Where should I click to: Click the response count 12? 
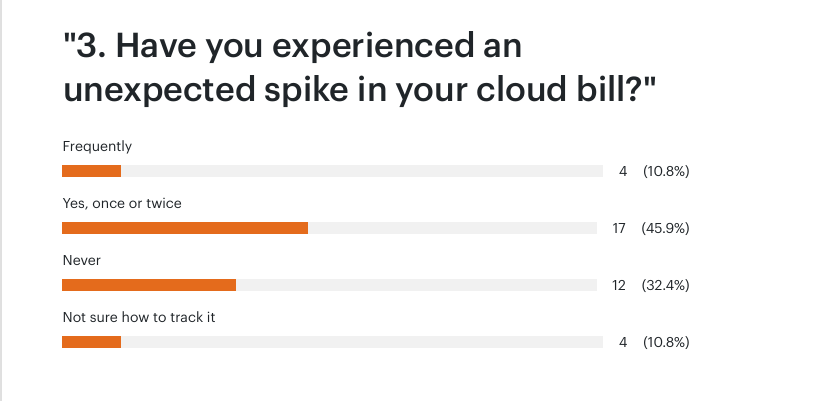pos(619,285)
